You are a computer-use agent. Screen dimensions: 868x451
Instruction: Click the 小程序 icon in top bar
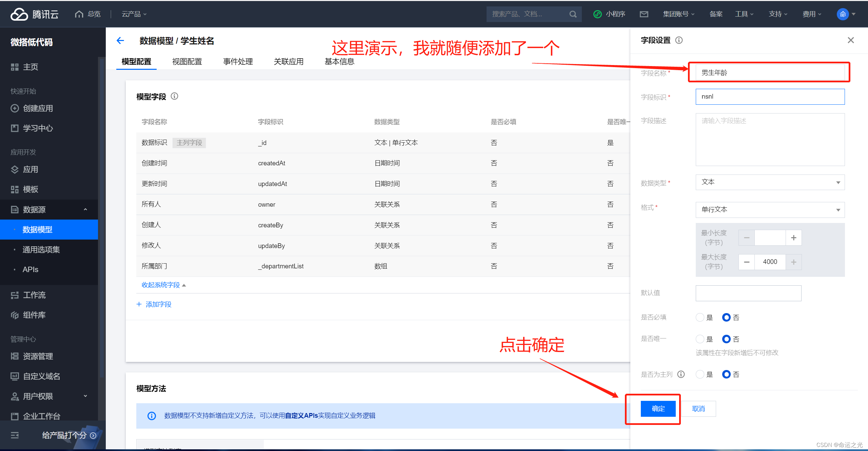(597, 14)
